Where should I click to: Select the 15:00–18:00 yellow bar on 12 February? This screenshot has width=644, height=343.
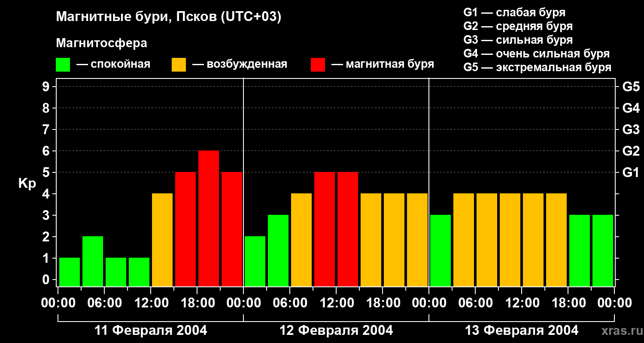371,240
